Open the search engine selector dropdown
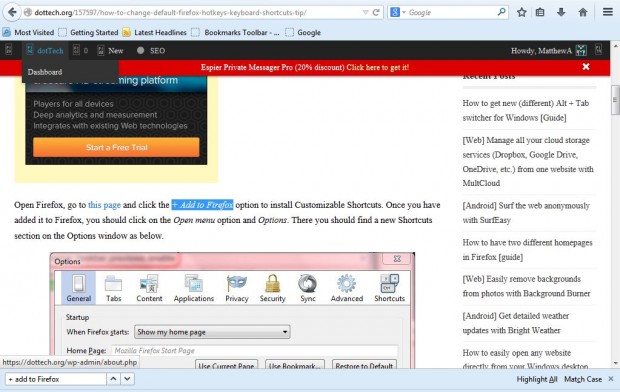 pyautogui.click(x=397, y=12)
